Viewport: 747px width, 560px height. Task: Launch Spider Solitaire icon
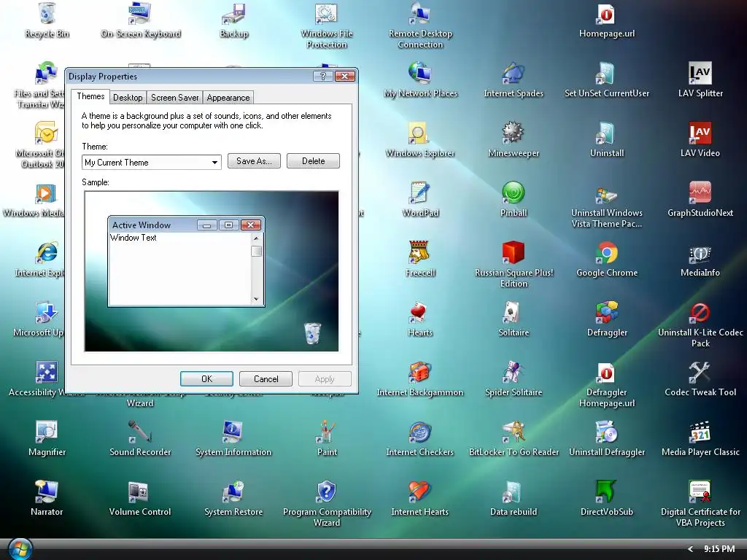click(514, 373)
